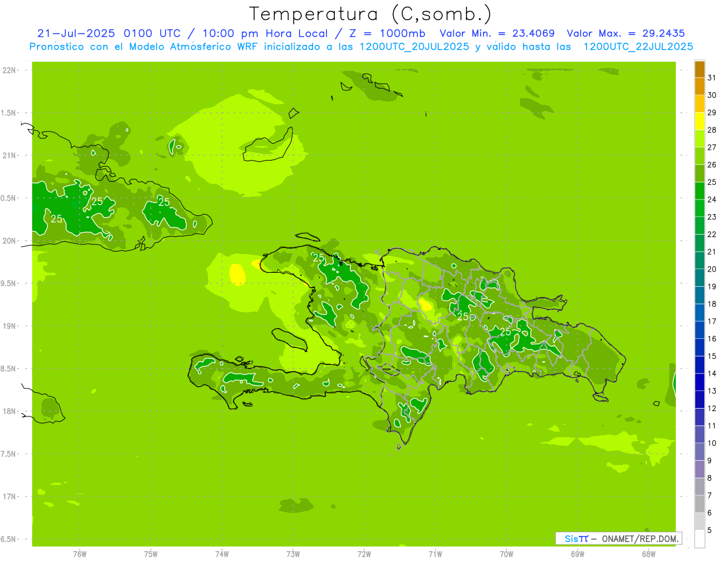Click the 25 label on the color legend
This screenshot has height=562, width=728.
pos(712,182)
